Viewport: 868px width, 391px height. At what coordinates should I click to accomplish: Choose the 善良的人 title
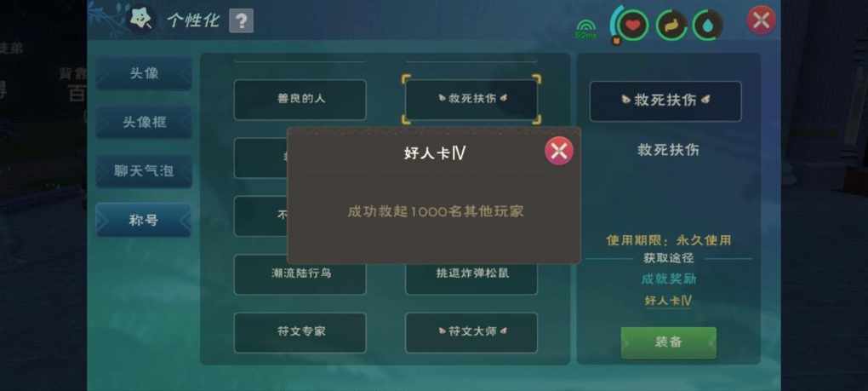pyautogui.click(x=300, y=100)
